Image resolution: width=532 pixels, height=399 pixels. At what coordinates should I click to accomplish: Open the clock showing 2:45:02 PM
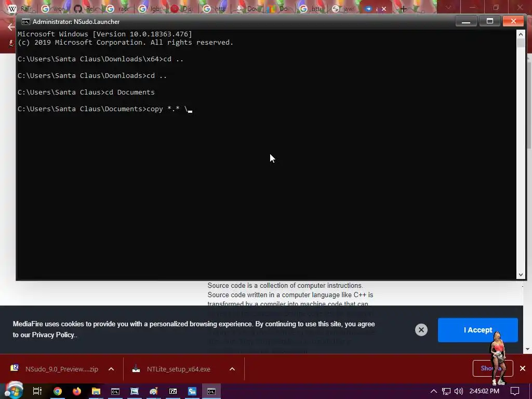[x=484, y=391]
